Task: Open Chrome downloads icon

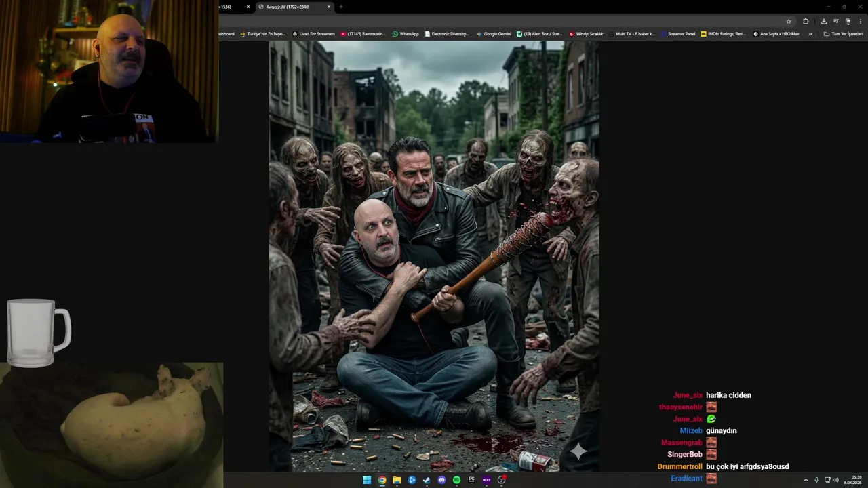Action: pos(824,21)
